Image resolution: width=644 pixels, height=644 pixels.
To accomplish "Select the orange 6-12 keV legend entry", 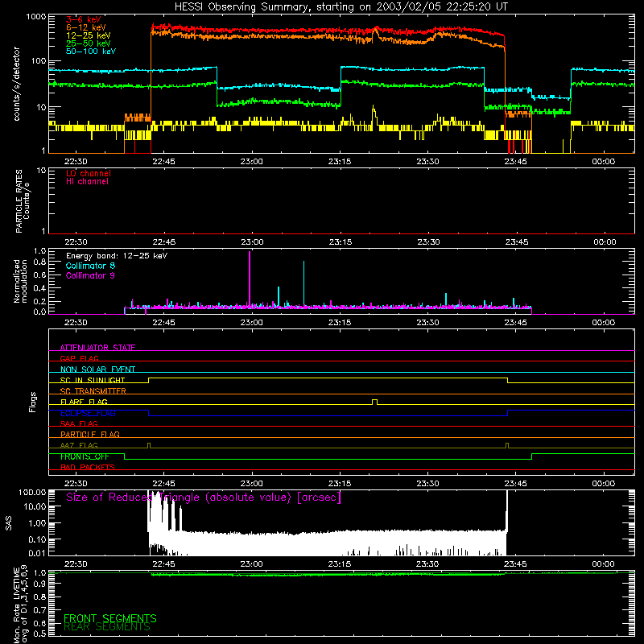I will (x=86, y=27).
